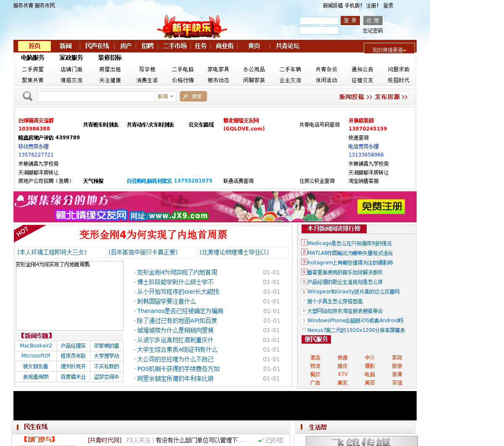Open 商业街 in the navigation bar

click(x=225, y=46)
